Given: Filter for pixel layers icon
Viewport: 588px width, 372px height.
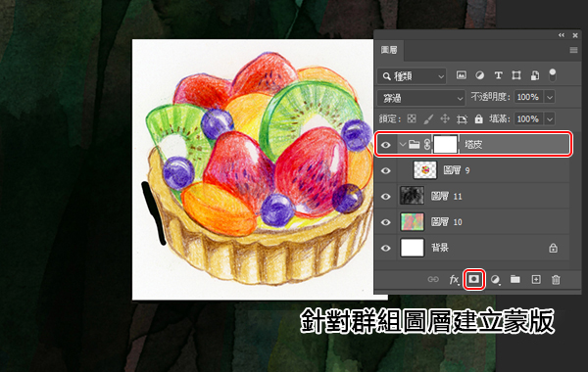Looking at the screenshot, I should [x=462, y=75].
